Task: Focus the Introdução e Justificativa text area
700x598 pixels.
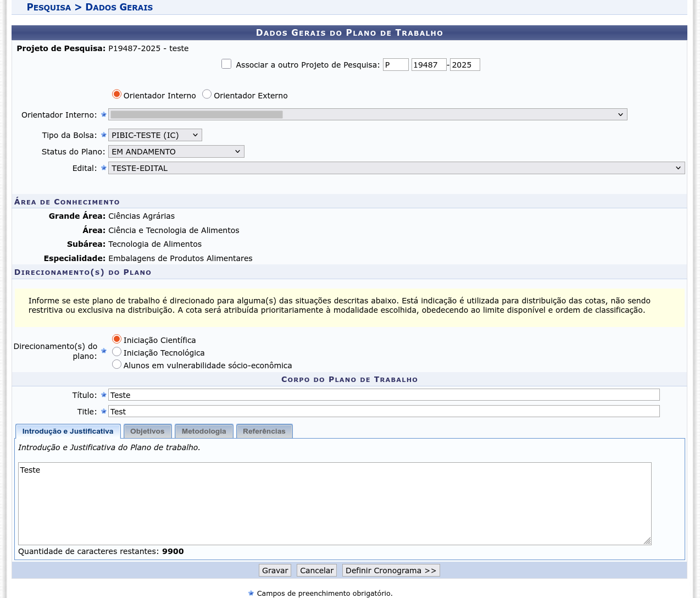Action: 334,503
